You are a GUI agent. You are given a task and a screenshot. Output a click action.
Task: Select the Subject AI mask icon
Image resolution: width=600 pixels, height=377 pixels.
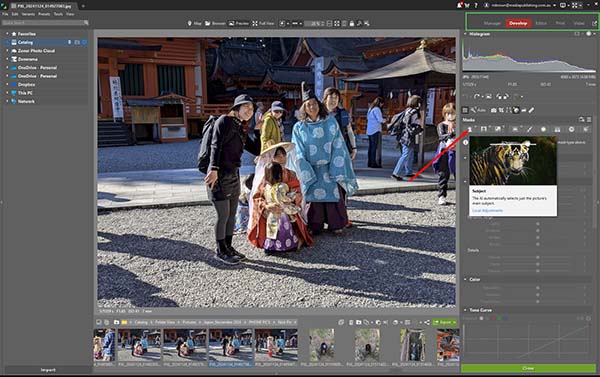[470, 129]
